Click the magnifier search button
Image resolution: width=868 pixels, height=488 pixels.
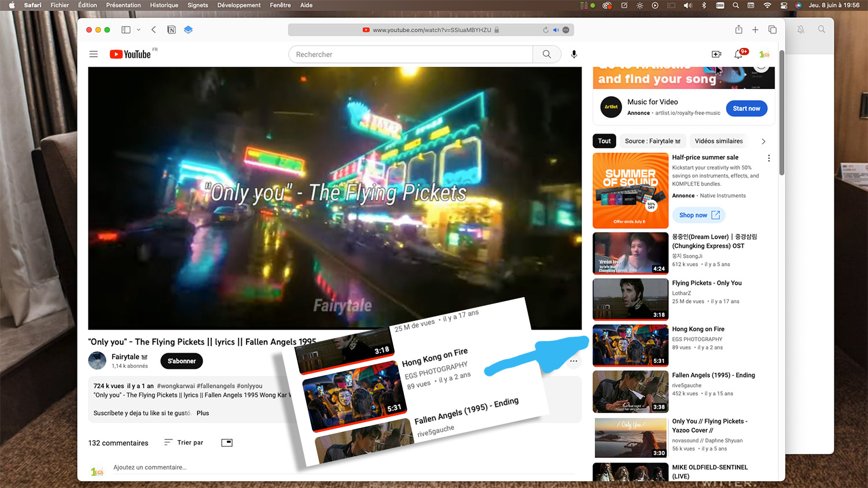(547, 54)
